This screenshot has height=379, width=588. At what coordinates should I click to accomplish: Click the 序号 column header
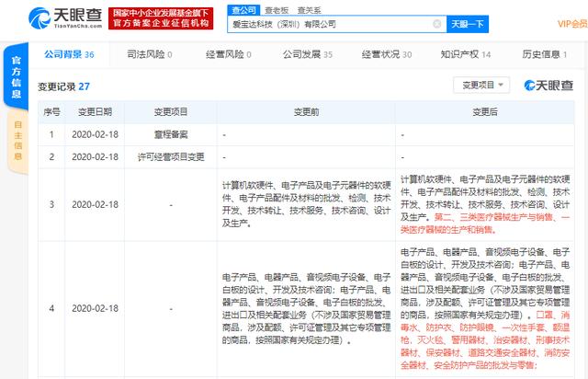point(51,112)
